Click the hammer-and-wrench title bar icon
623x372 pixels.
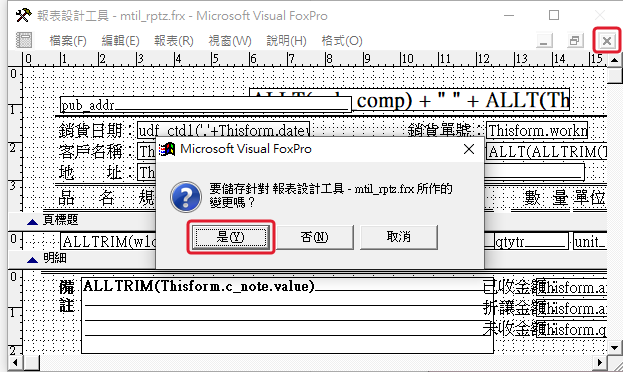[23, 16]
